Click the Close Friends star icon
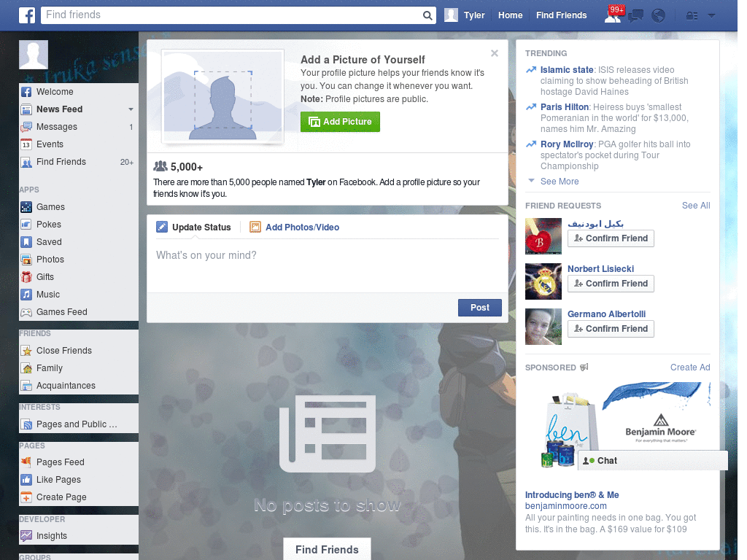Screen dimensions: 747x560 pyautogui.click(x=26, y=351)
